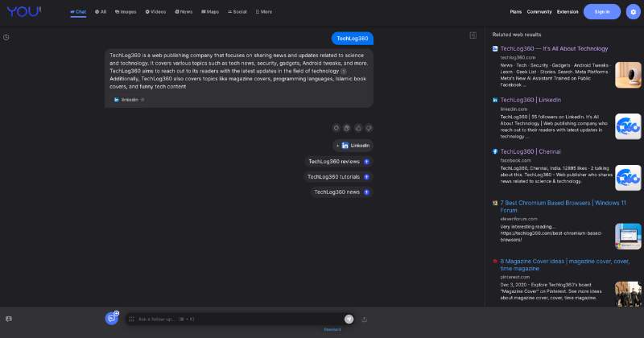Give the answer a thumbs down
The image size is (644, 338).
coord(369,128)
